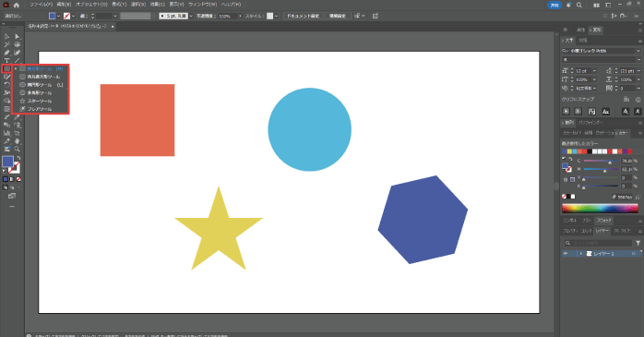Open the search icon in title bar

(x=578, y=5)
